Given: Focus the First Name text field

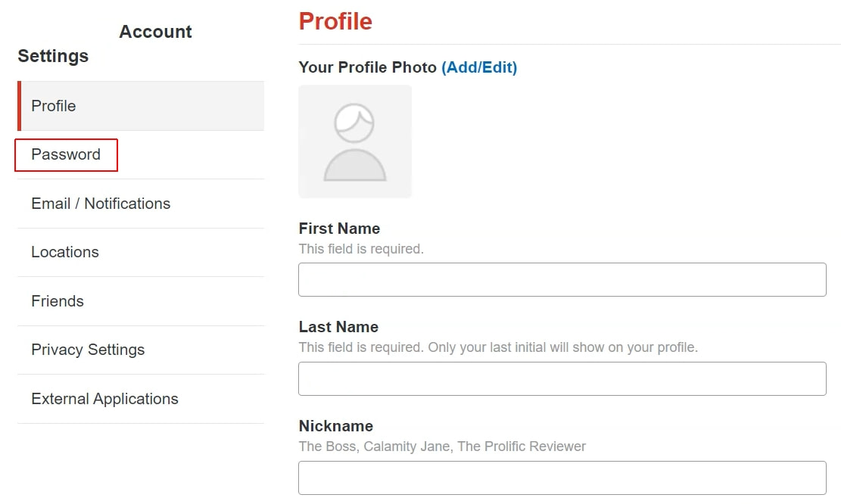Looking at the screenshot, I should pyautogui.click(x=562, y=279).
